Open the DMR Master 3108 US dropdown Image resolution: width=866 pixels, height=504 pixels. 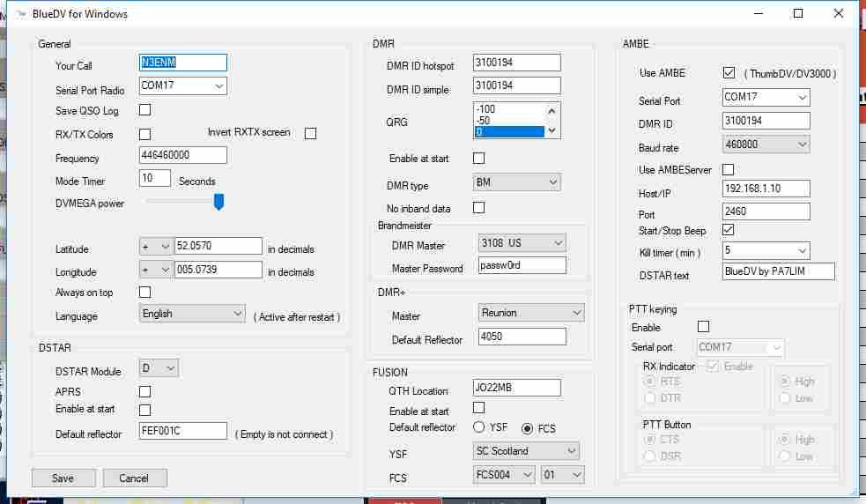[x=522, y=242]
